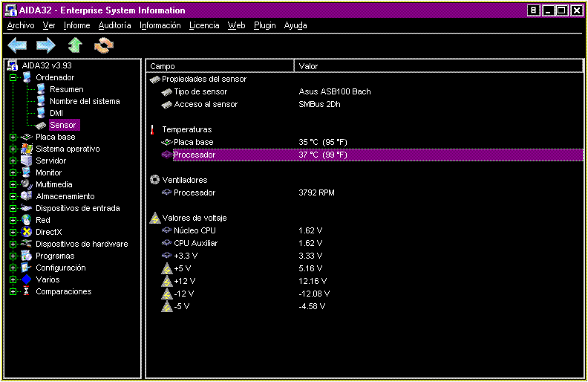This screenshot has height=382, width=588.
Task: Click the Sistema operativo Windows flag icon
Action: [27, 149]
